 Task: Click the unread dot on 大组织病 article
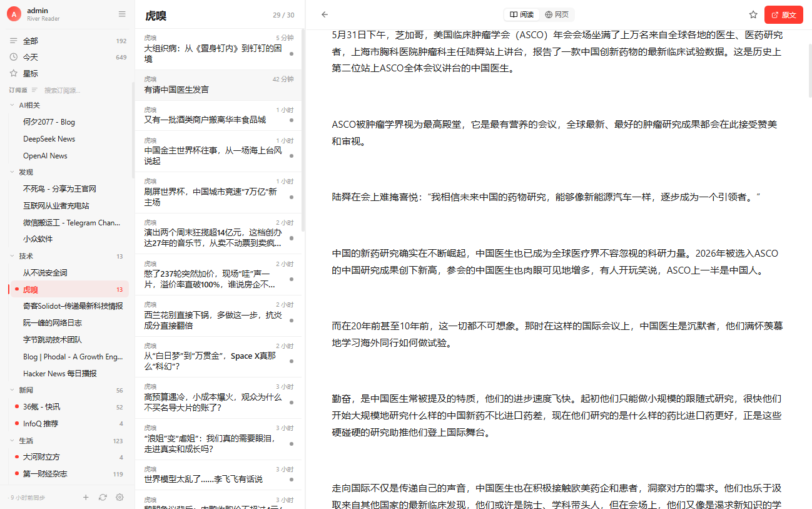[x=292, y=54]
